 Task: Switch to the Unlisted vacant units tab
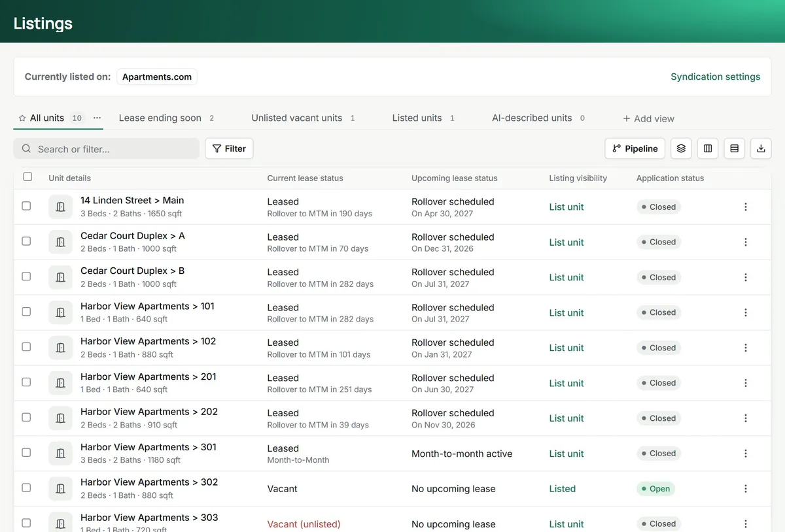[x=303, y=118]
